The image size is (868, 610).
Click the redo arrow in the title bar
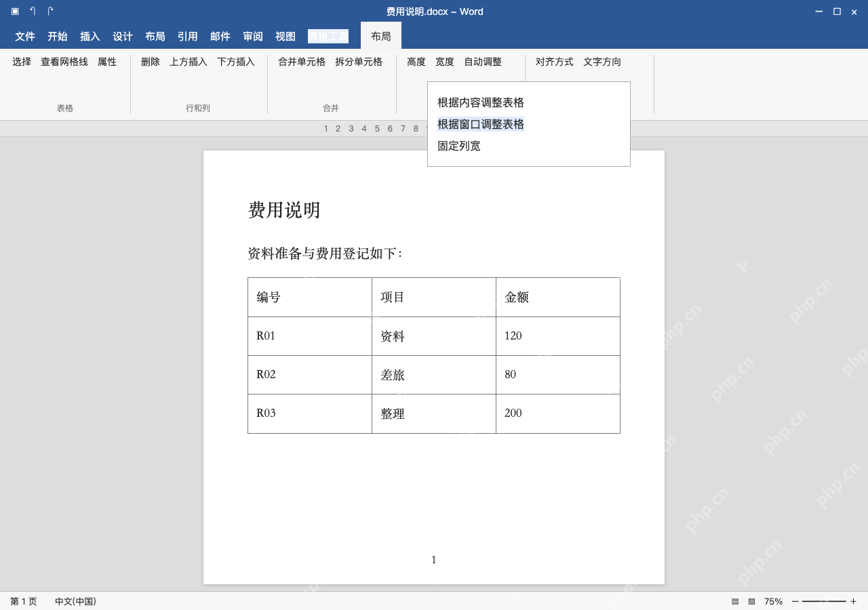tap(50, 11)
